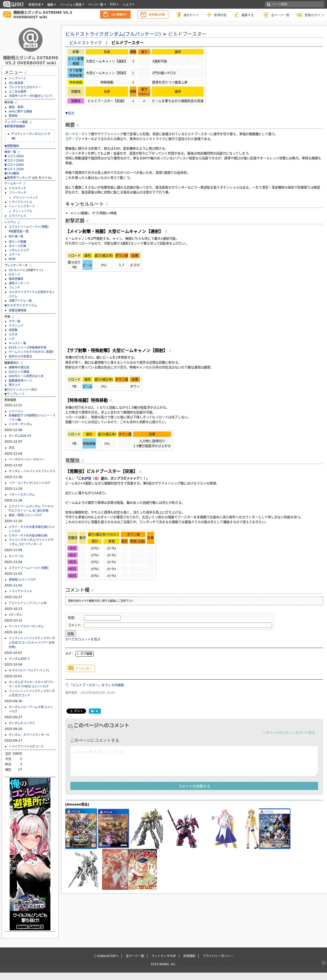Click pencil edit icon beside プレイヤーデータ
Screen dimensions: 327x980
click(31, 265)
